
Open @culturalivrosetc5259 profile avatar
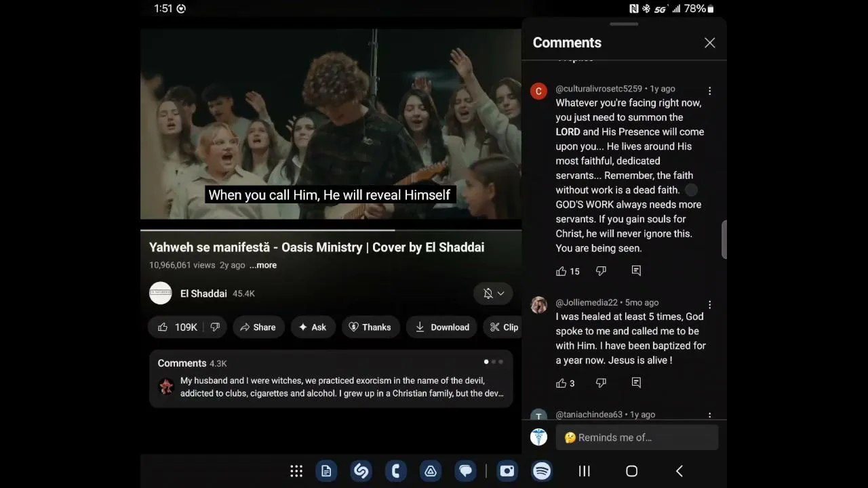538,91
